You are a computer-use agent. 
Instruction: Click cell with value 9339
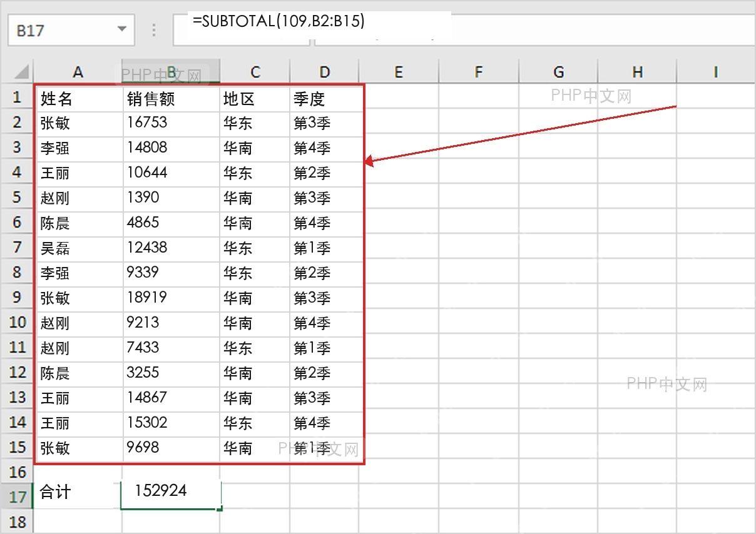coord(171,273)
